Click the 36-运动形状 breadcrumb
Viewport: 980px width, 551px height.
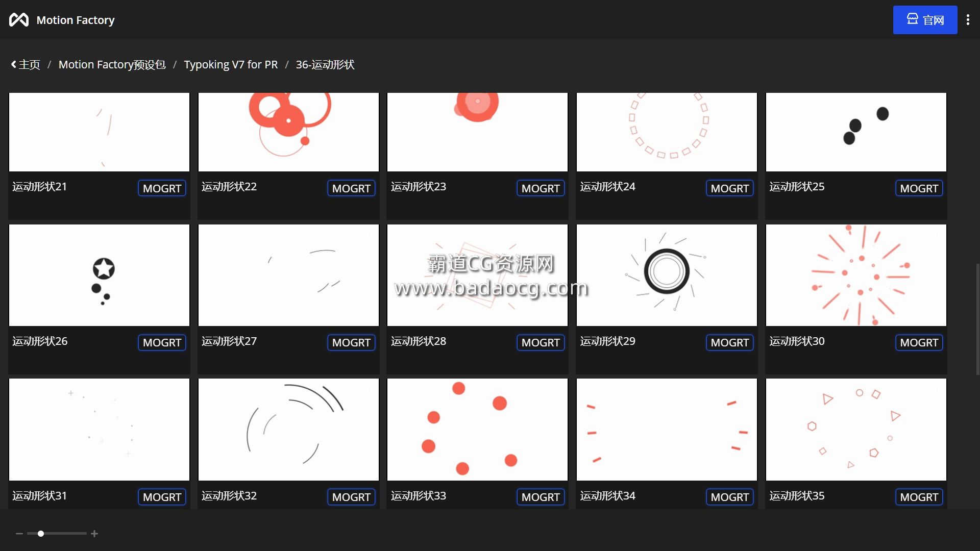coord(325,65)
